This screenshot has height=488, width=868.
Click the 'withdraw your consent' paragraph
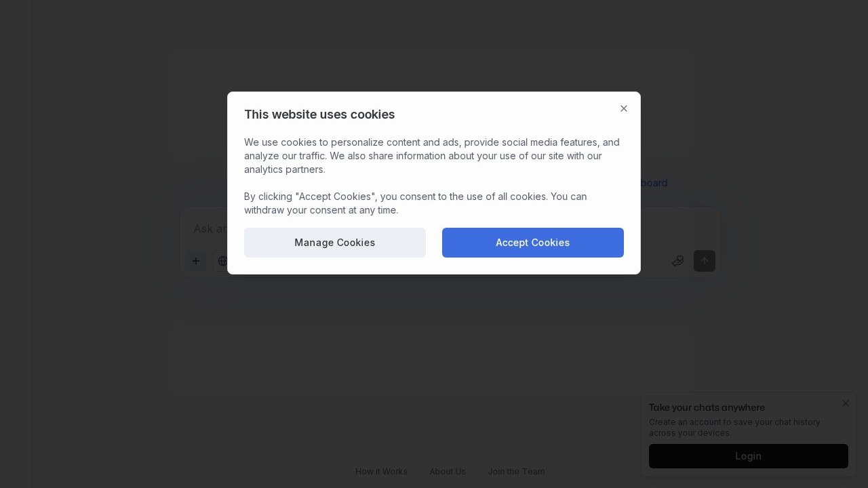[415, 203]
